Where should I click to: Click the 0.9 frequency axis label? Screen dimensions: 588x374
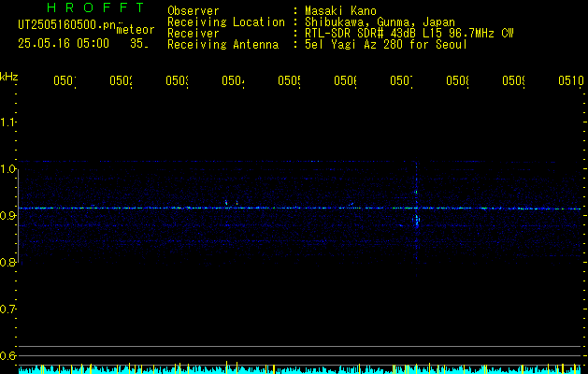click(x=7, y=216)
